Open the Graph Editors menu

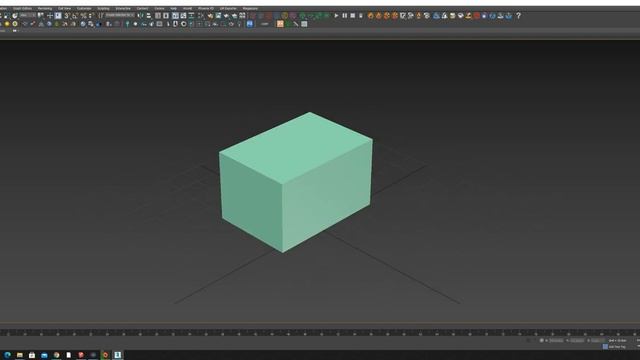click(x=22, y=8)
